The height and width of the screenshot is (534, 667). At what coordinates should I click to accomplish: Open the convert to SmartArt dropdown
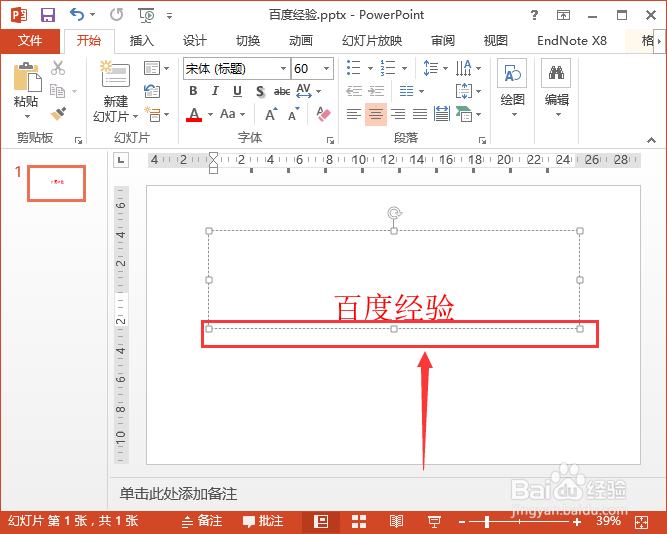(x=468, y=114)
